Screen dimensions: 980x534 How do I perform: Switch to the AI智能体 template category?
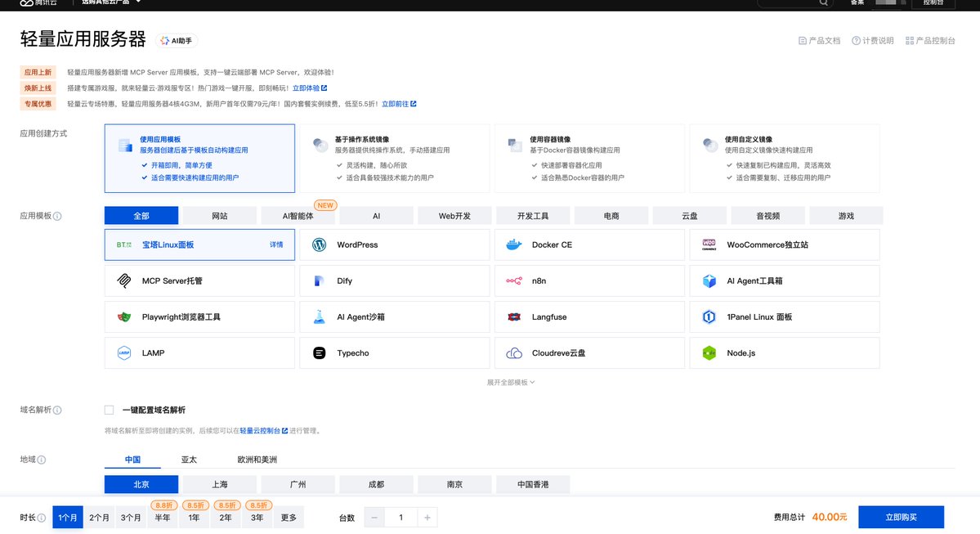tap(297, 214)
